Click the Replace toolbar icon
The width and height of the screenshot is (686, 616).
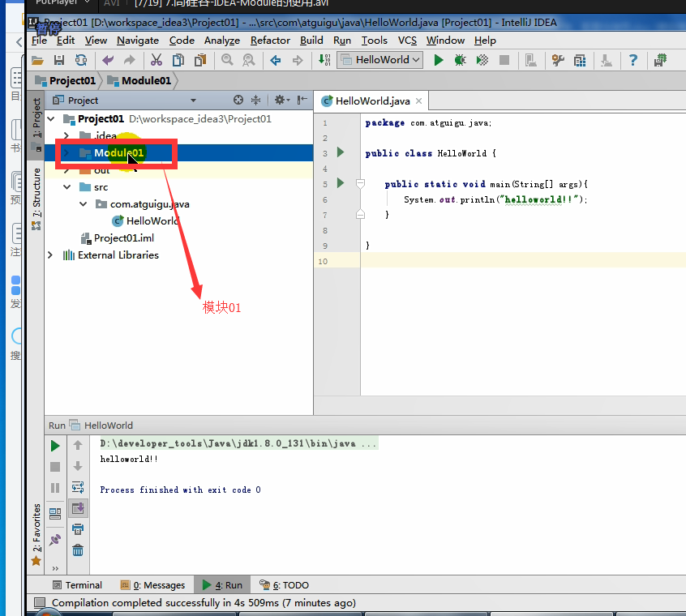248,60
